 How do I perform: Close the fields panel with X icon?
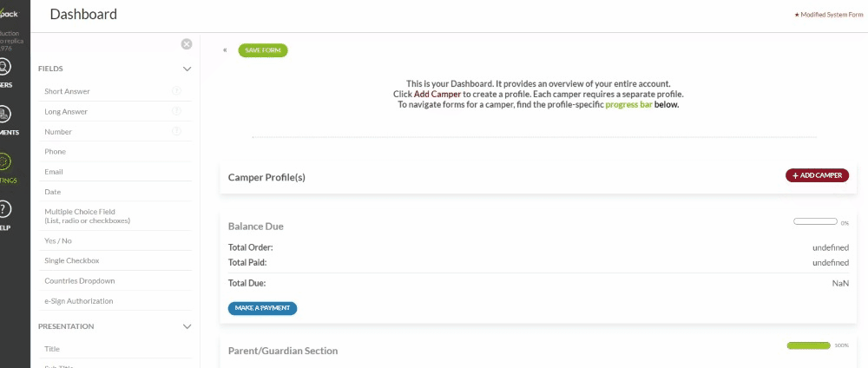click(x=187, y=44)
